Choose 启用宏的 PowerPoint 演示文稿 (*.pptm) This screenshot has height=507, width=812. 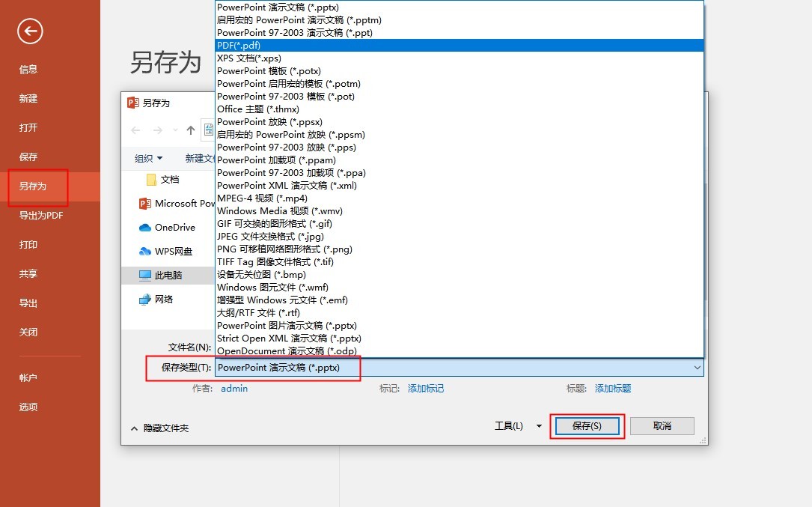[x=460, y=20]
